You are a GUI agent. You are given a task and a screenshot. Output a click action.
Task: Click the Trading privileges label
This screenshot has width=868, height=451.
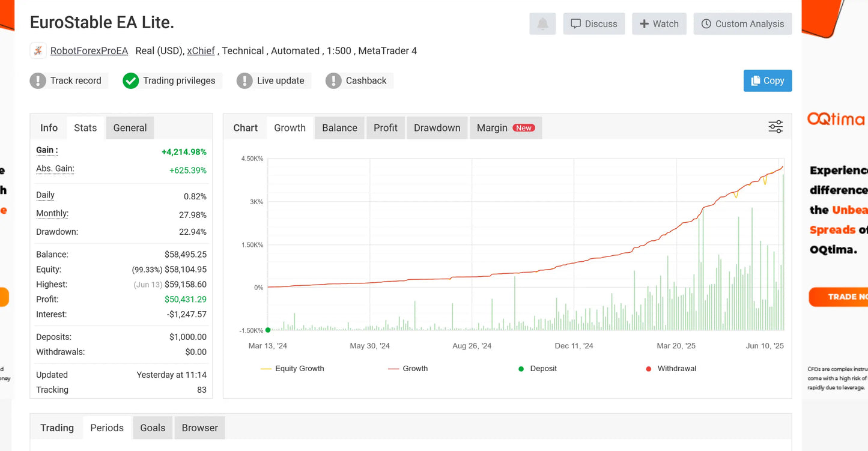point(179,80)
